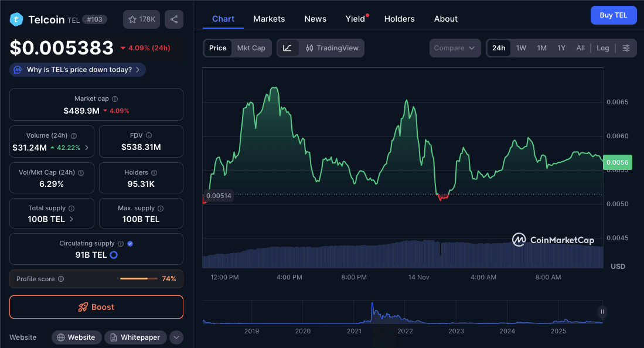The image size is (644, 348).
Task: Click the Profile score progress bar
Action: (139, 279)
